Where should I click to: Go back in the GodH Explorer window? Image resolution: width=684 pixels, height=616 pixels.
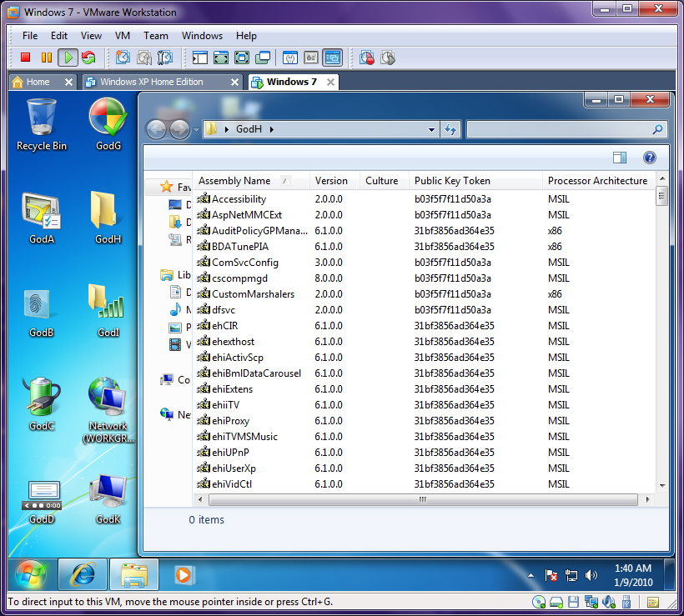[156, 129]
